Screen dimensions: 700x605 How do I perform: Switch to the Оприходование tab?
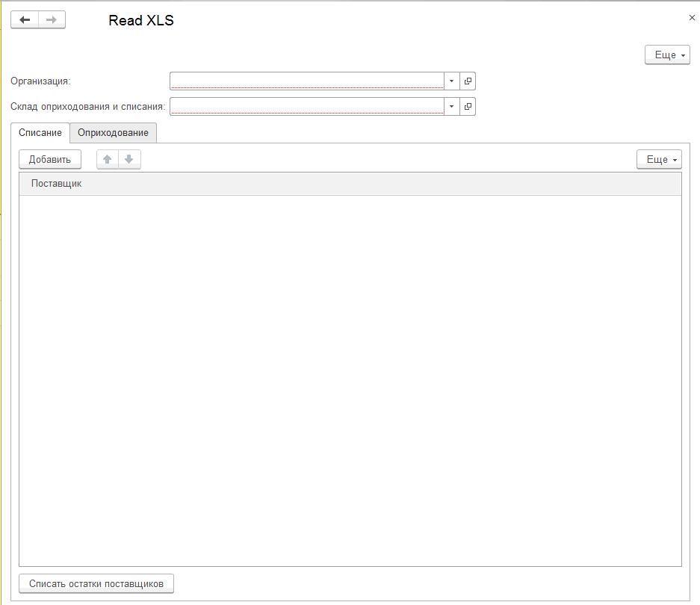coord(113,133)
